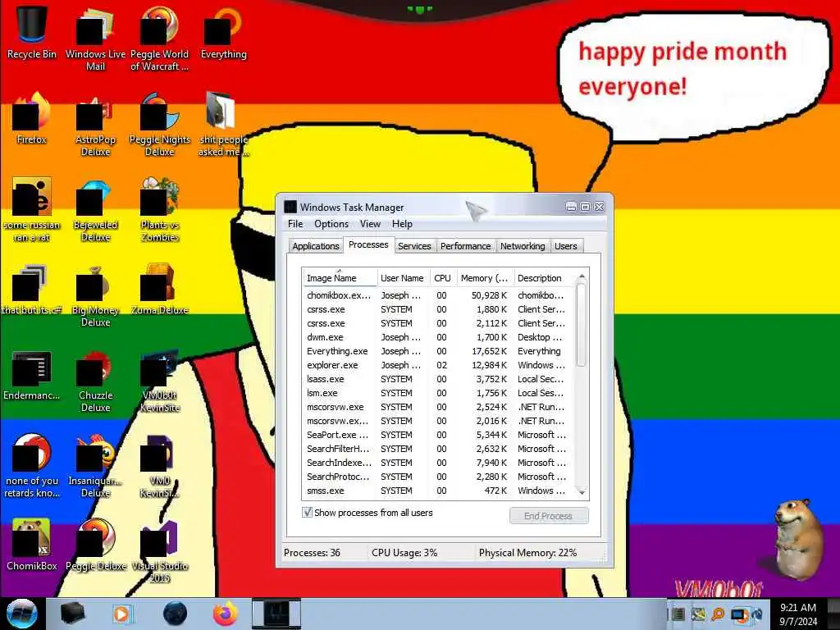Image resolution: width=840 pixels, height=630 pixels.
Task: Switch to the Users tab
Action: 566,246
